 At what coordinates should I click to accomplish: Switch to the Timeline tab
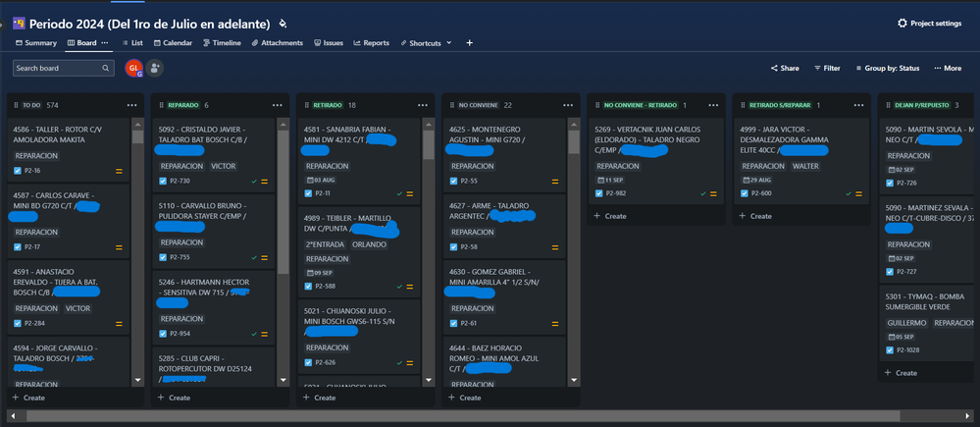pyautogui.click(x=222, y=43)
